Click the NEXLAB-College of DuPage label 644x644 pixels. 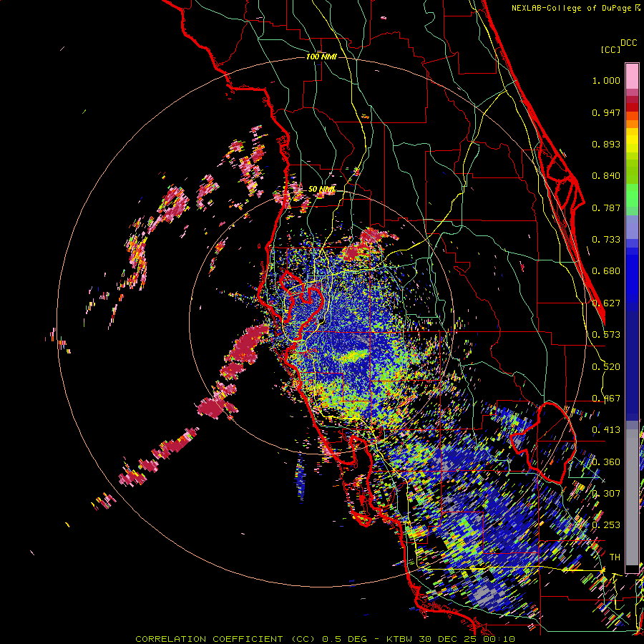(571, 8)
